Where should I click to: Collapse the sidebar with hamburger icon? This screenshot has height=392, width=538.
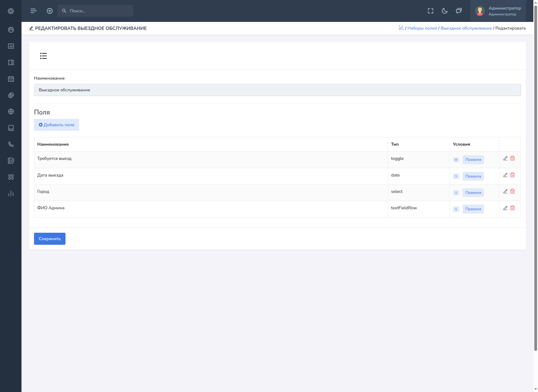pyautogui.click(x=34, y=11)
